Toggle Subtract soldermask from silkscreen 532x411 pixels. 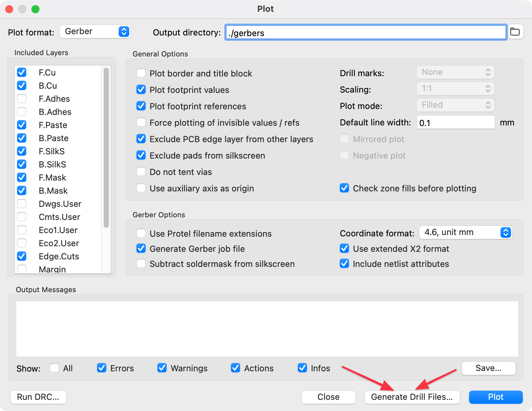(x=141, y=263)
